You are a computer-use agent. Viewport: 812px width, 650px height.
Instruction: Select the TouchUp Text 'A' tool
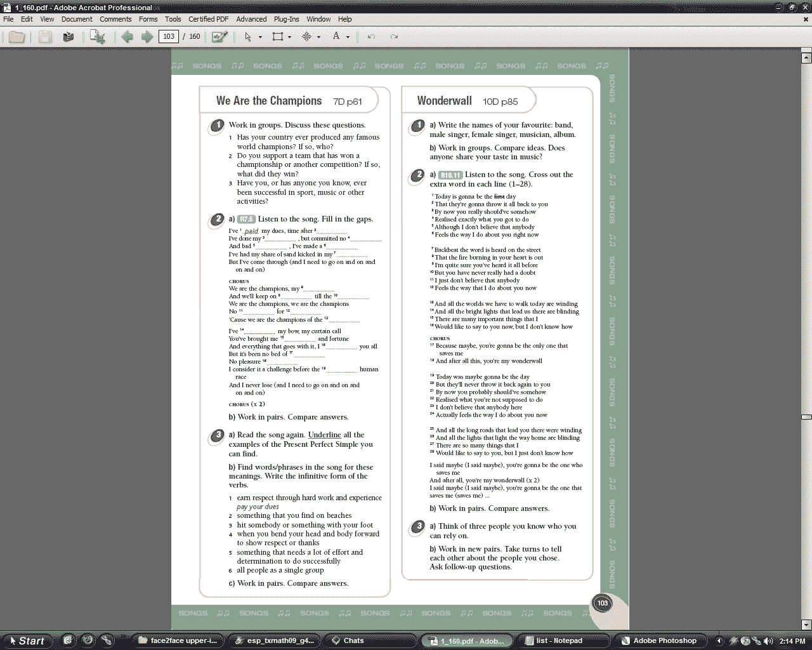tap(336, 36)
